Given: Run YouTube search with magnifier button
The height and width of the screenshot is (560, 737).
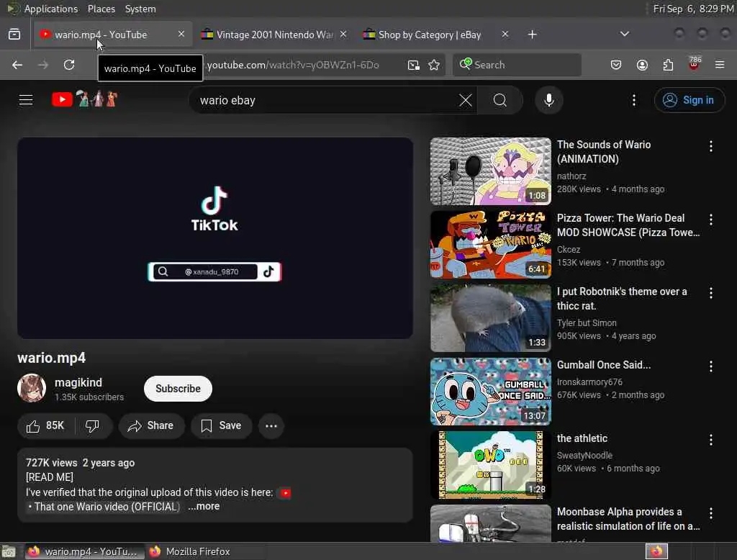Looking at the screenshot, I should tap(499, 100).
